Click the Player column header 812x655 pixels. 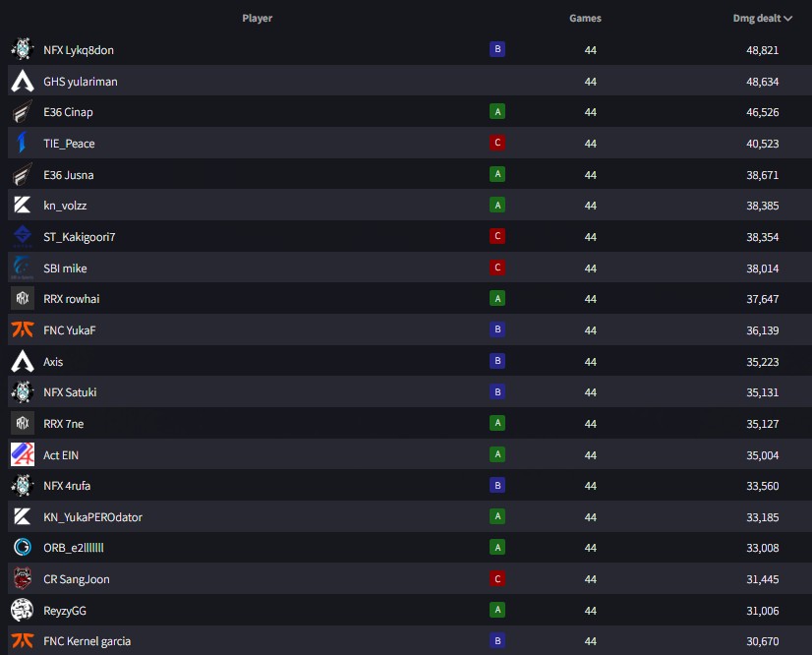257,18
